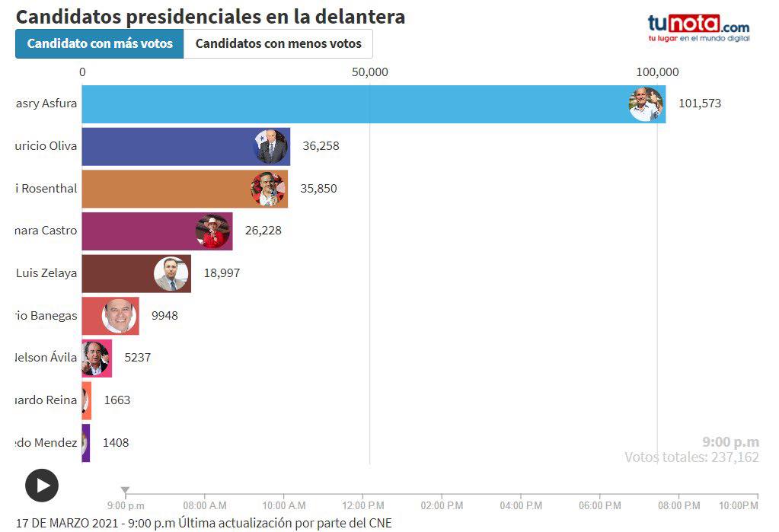Play the bar chart race animation
The width and height of the screenshot is (779, 532).
[42, 486]
